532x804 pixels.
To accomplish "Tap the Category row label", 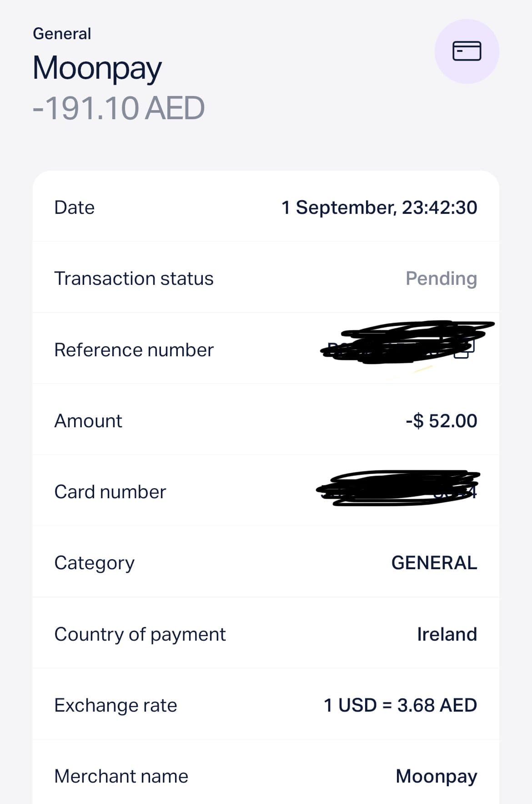I will click(x=94, y=563).
